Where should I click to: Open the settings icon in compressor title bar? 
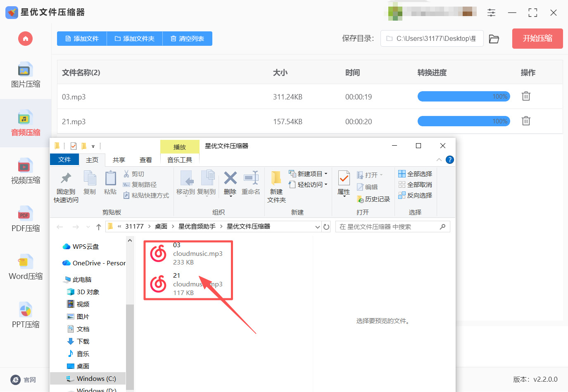491,13
